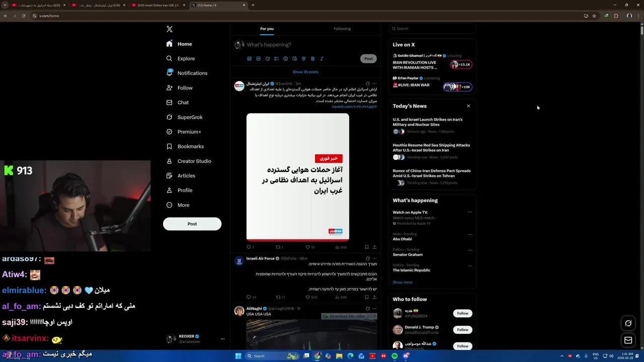
Task: Open the breaking news image in Iran International post
Action: tap(298, 177)
